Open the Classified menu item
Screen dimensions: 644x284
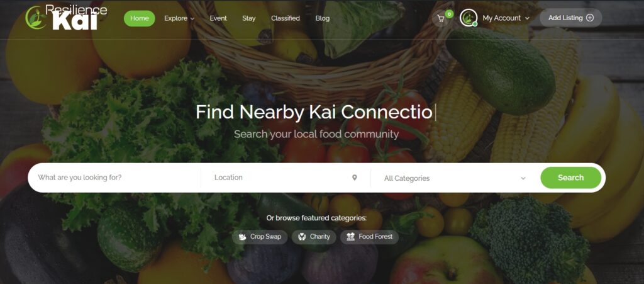point(286,18)
